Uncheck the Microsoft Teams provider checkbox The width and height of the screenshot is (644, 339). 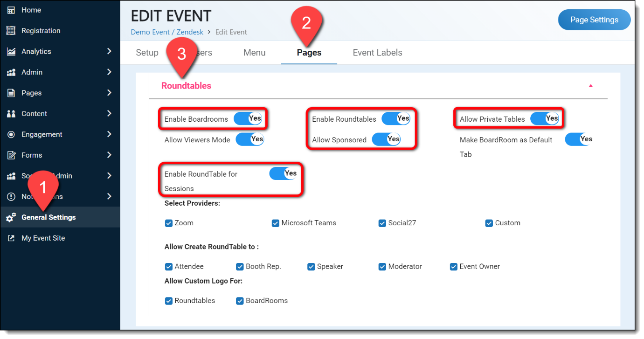[276, 223]
